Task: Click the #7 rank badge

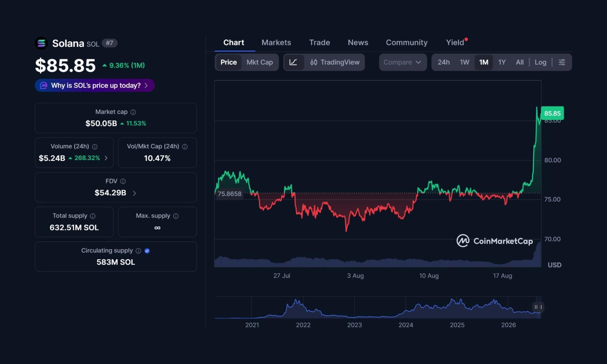Action: pyautogui.click(x=109, y=43)
